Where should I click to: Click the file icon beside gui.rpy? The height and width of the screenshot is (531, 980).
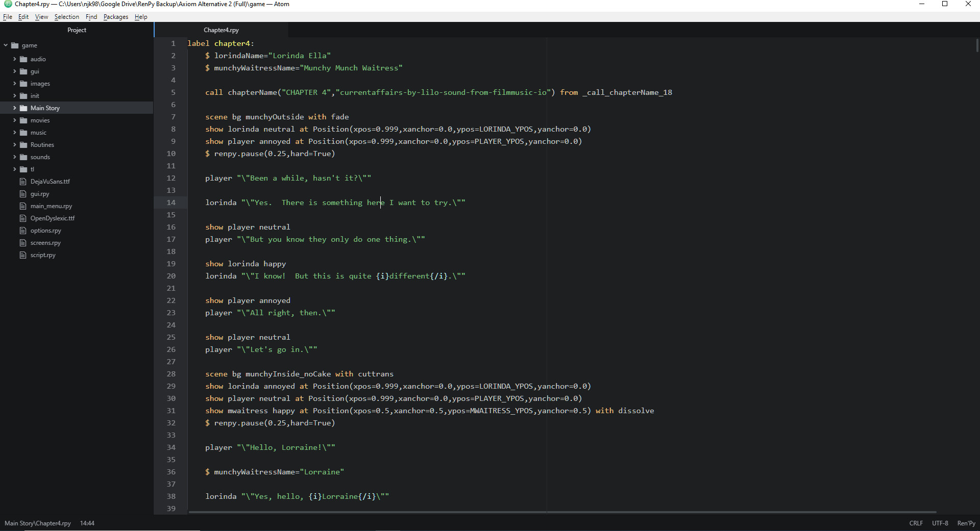point(23,194)
